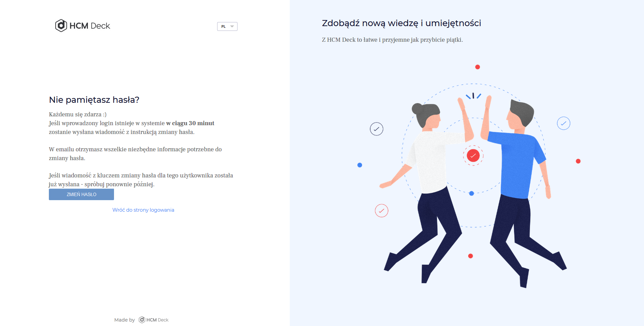Click the red outlined checkmark circle icon

click(381, 211)
